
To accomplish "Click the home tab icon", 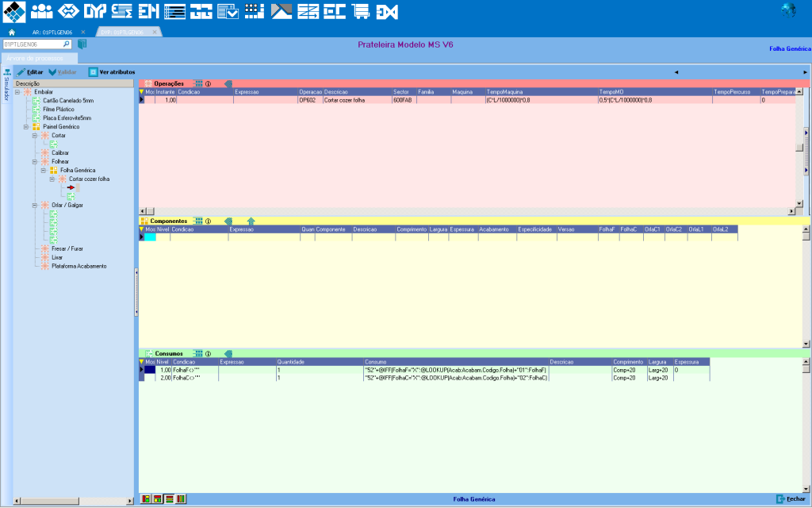I will click(x=12, y=32).
